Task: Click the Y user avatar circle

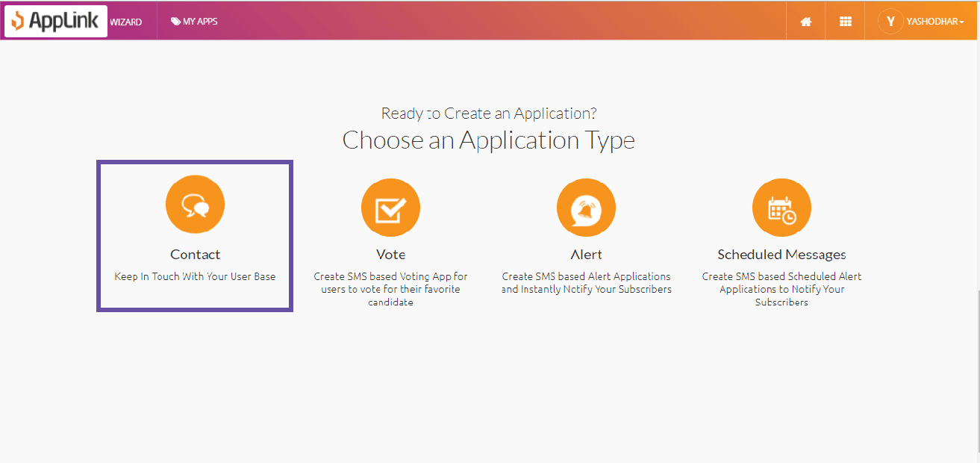Action: 890,22
